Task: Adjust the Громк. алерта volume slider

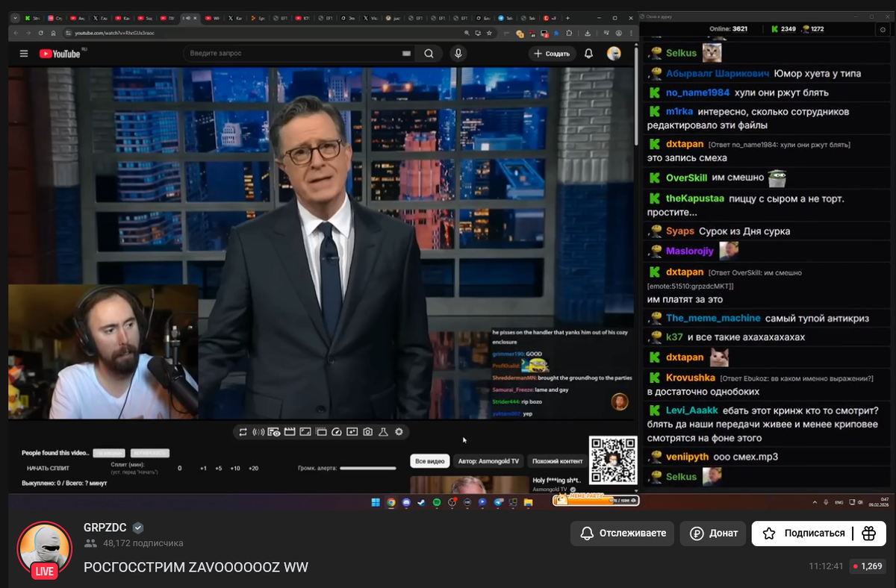Action: click(x=367, y=469)
